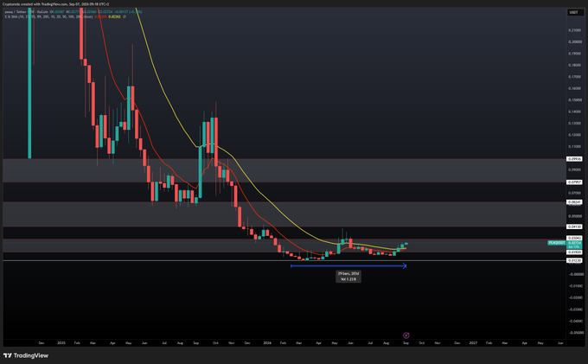The height and width of the screenshot is (364, 588).
Task: Click the PEAQUSDT symbol tag
Action: pyautogui.click(x=557, y=243)
